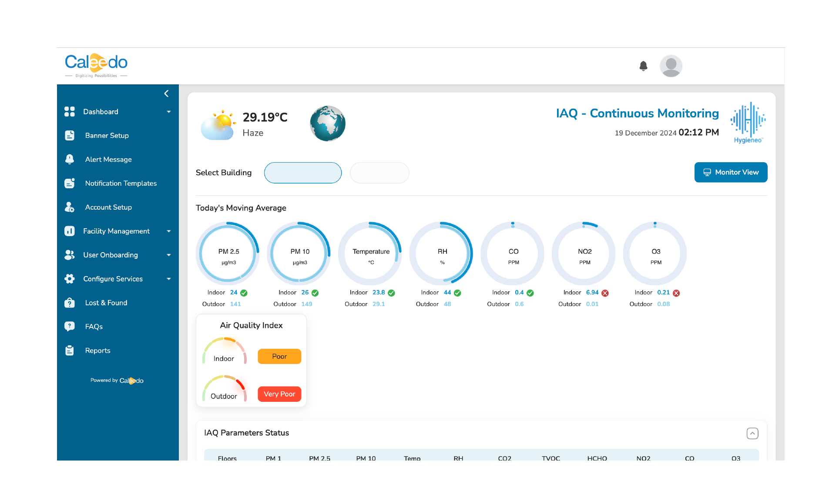Click the weather sun-cloud icon

point(218,125)
